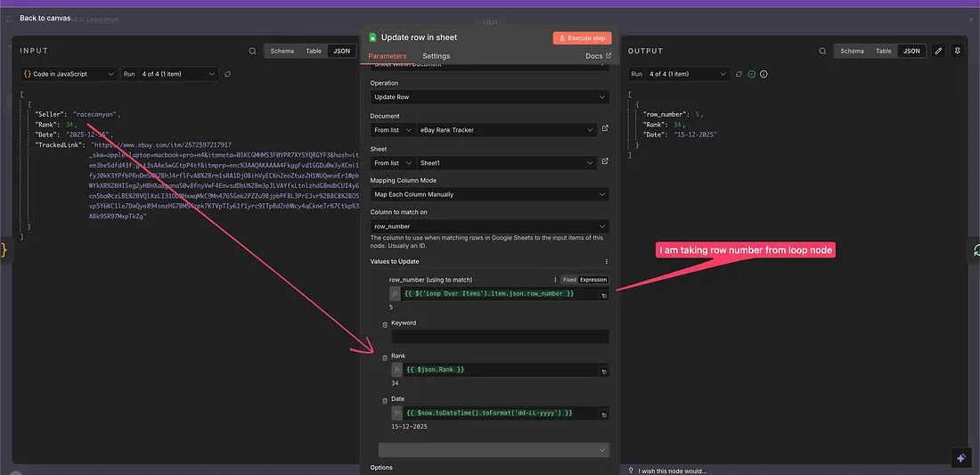Delete the Date field using trash icon
The image size is (980, 475).
tap(384, 400)
